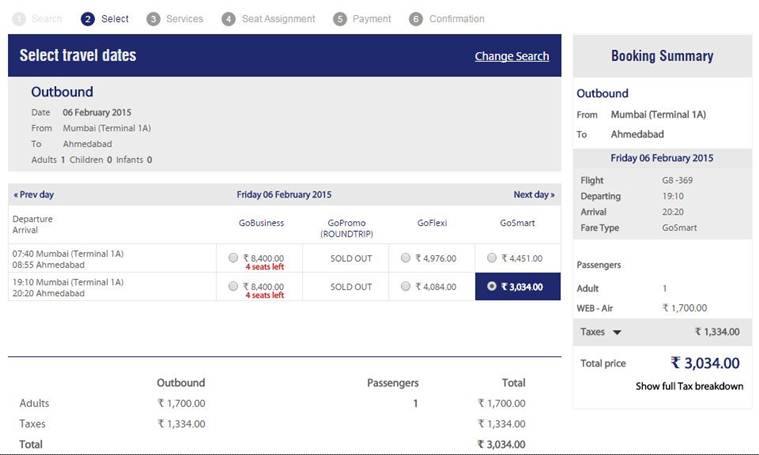Click the step 4 Seat Assignment circle icon

[x=228, y=19]
